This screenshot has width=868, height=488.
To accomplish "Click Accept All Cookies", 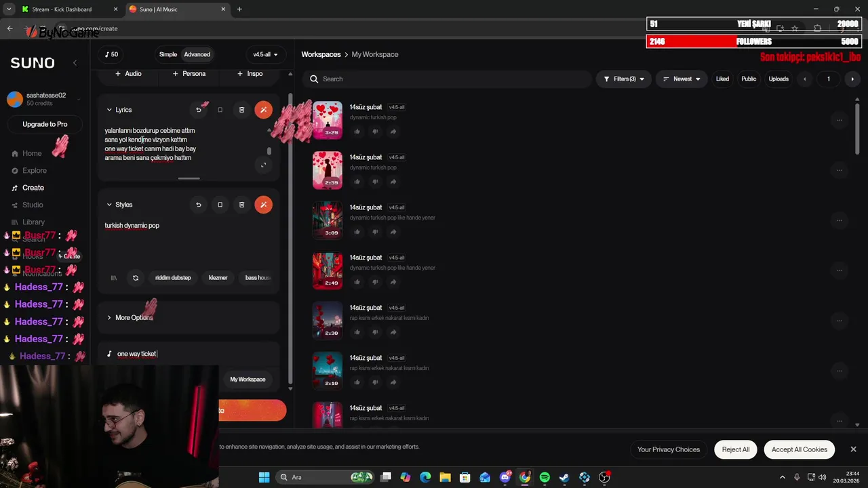I will (x=800, y=449).
